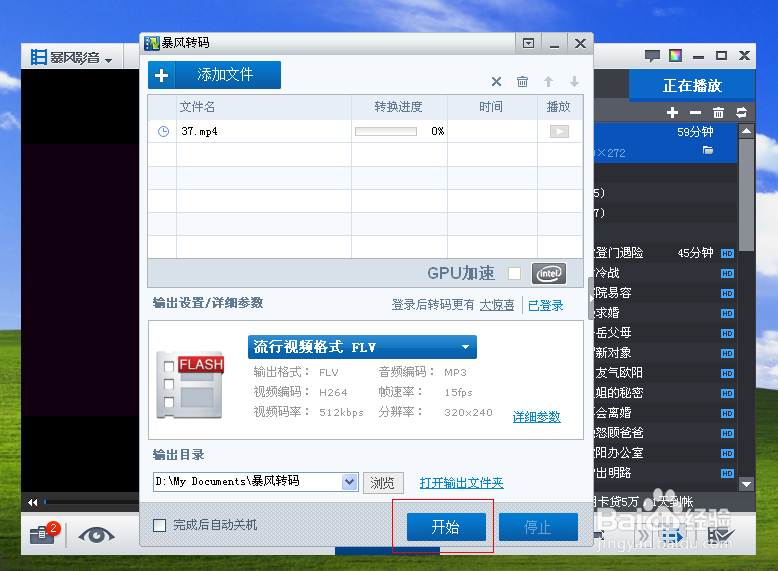Open the 流行视频格式 FLV format dropdown
The height and width of the screenshot is (571, 778).
[x=362, y=347]
